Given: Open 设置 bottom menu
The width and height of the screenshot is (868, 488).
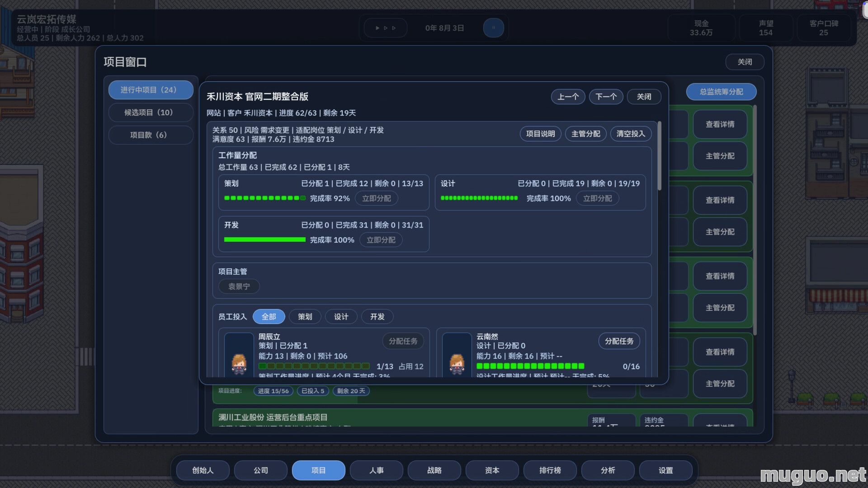Looking at the screenshot, I should pyautogui.click(x=665, y=470).
